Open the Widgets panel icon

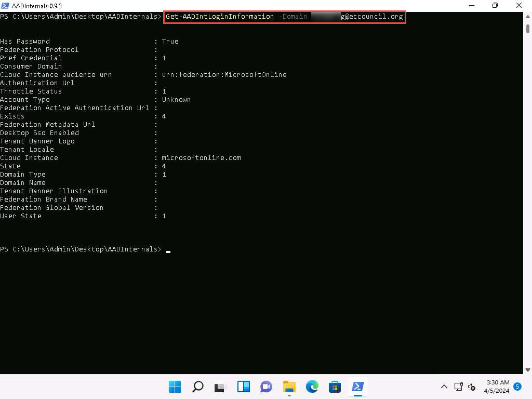[244, 387]
